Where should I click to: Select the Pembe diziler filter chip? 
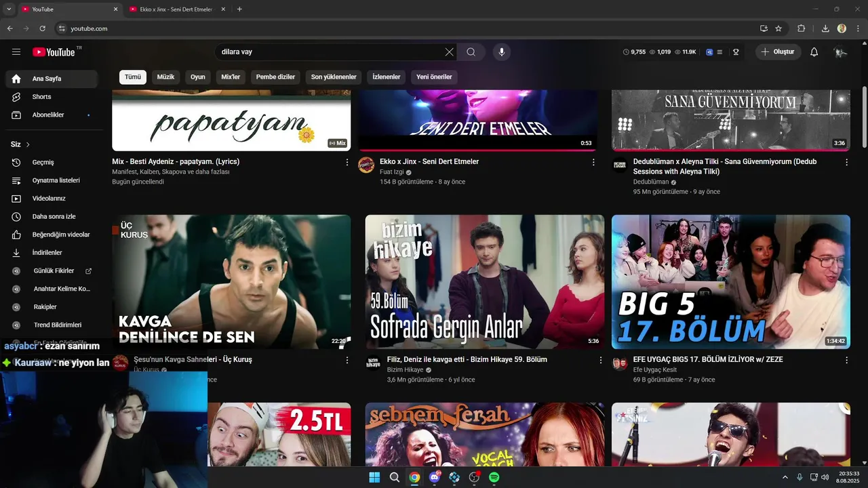(x=275, y=77)
